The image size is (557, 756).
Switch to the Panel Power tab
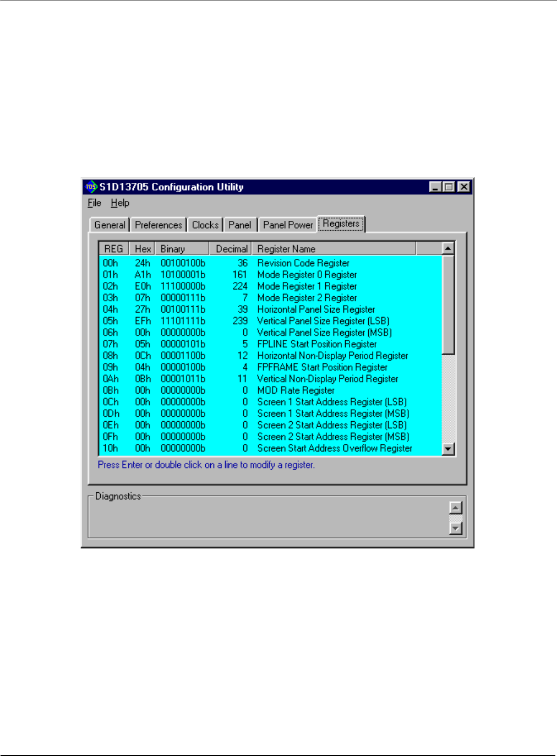(x=288, y=225)
